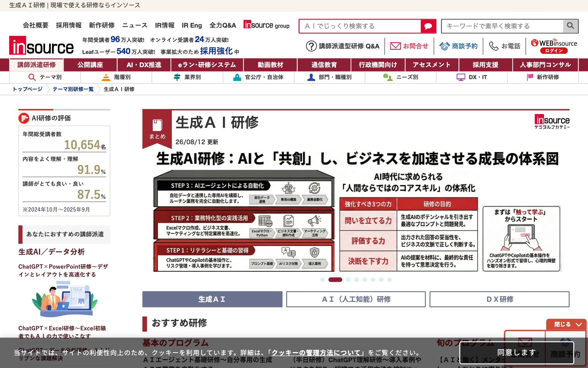Open クッキーの管理方法について link
The image size is (588, 368).
316,353
